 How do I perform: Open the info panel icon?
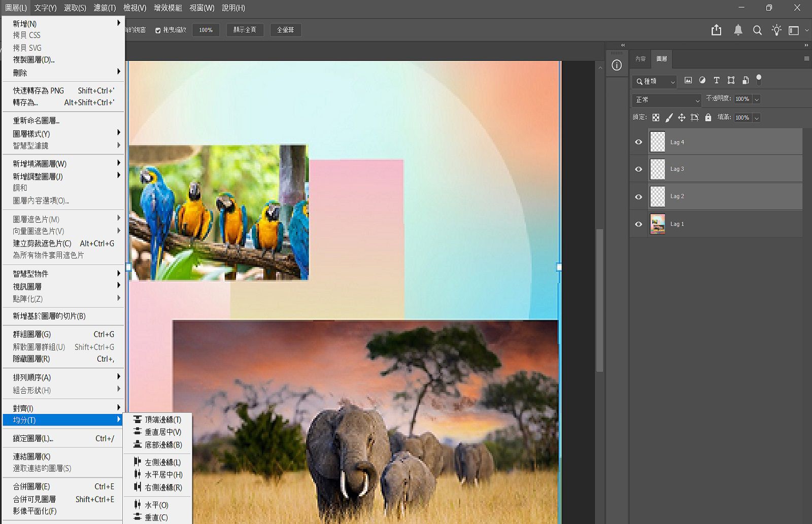point(617,65)
